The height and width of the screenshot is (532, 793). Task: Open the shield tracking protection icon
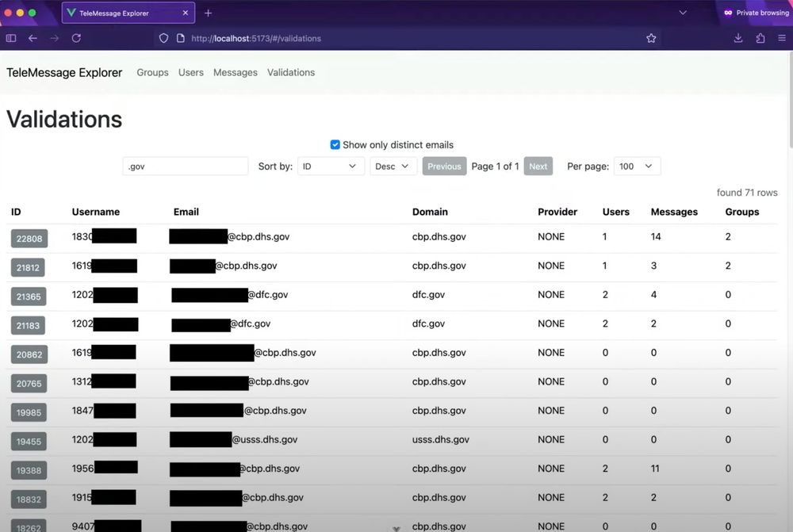point(163,38)
